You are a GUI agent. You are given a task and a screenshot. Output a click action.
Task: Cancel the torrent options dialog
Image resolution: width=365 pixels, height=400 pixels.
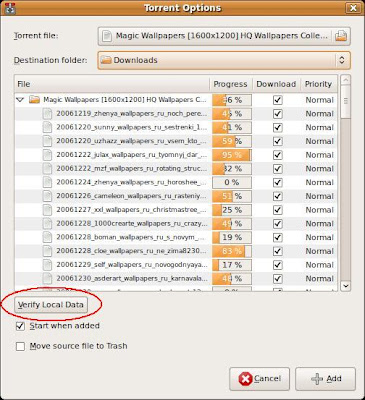pos(259,379)
